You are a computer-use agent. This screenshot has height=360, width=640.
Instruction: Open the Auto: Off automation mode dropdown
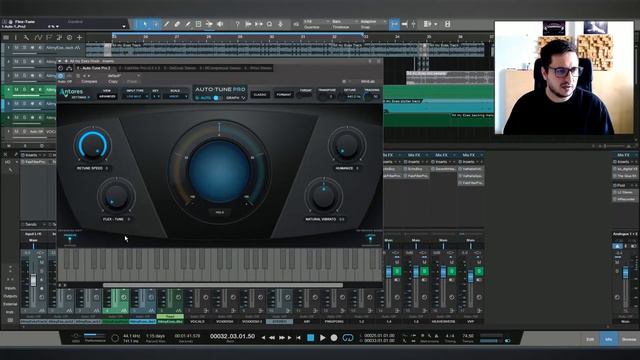click(x=65, y=82)
